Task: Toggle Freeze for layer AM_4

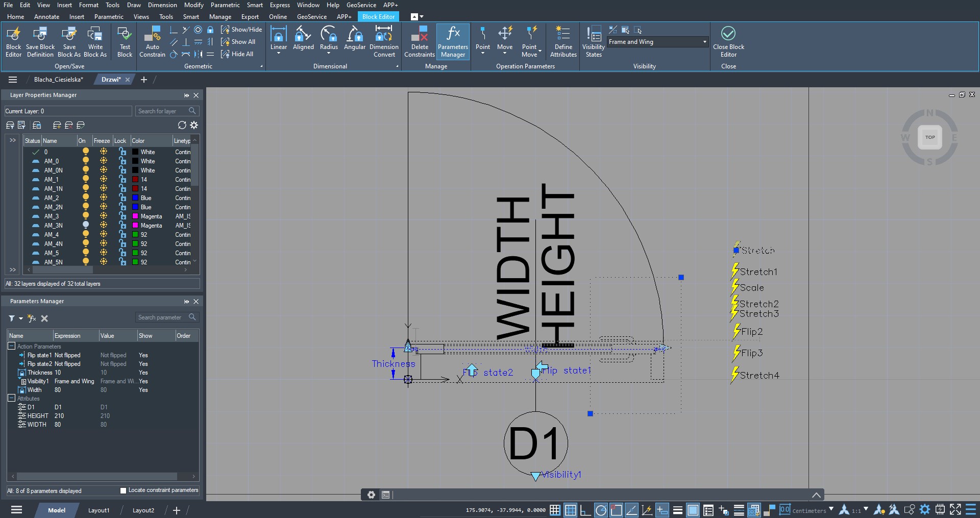Action: point(104,234)
